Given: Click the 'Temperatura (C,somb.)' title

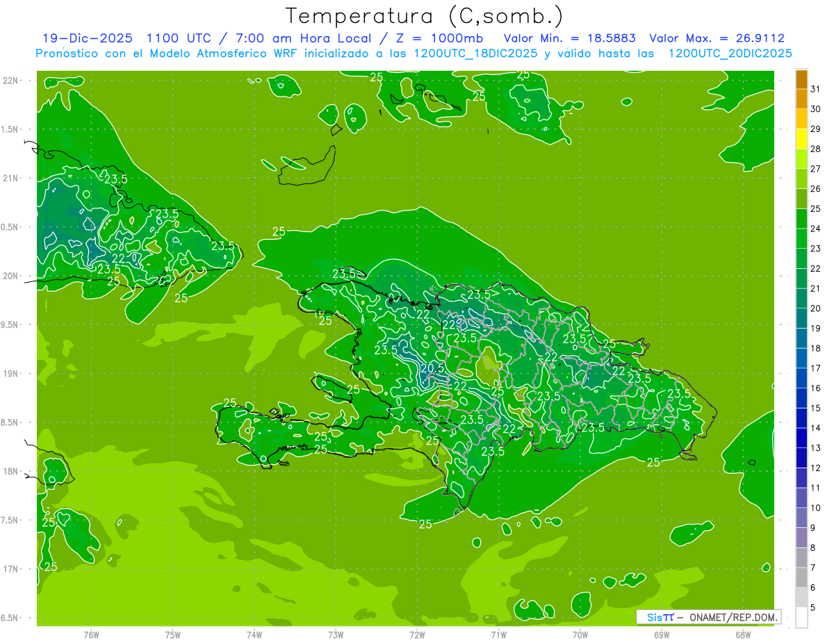Looking at the screenshot, I should [425, 15].
